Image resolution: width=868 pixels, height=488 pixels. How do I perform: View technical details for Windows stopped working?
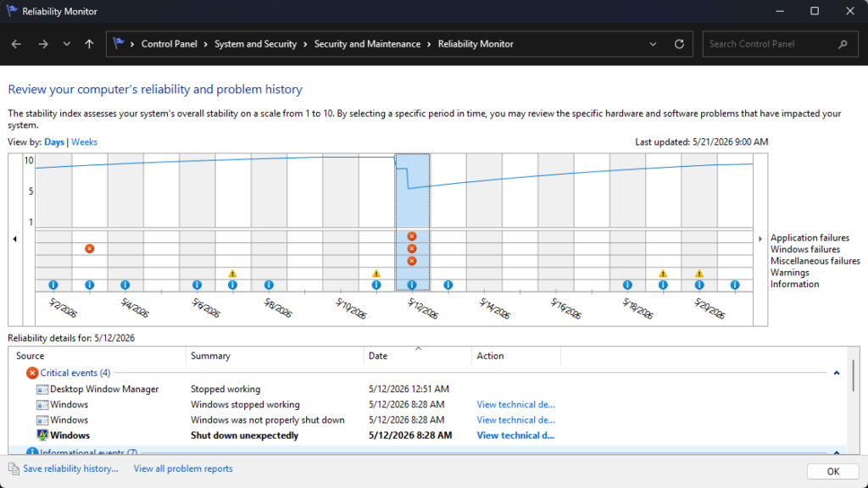[516, 404]
